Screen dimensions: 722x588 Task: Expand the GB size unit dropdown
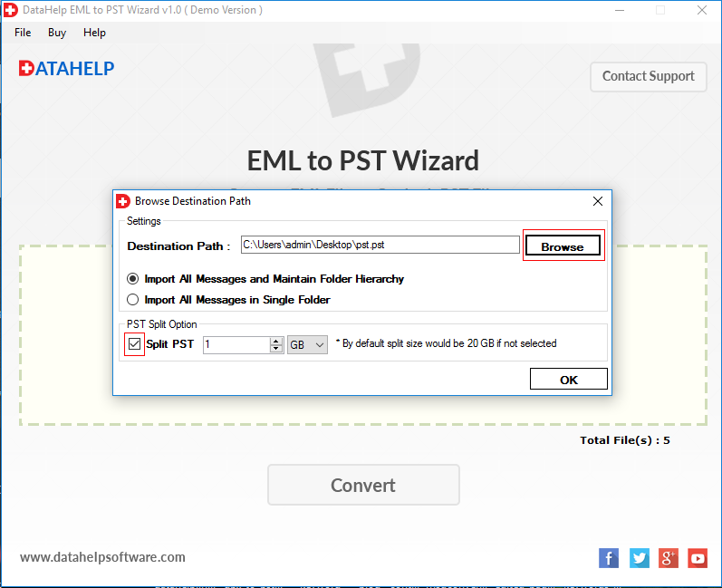point(307,344)
